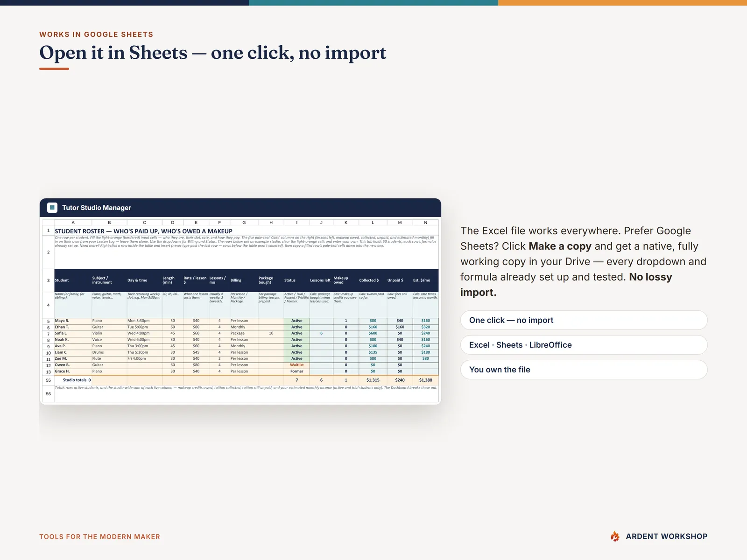Click the 'ARDENT WORKSHOP' brand text
Viewport: 747px width, 560px height.
(x=667, y=537)
